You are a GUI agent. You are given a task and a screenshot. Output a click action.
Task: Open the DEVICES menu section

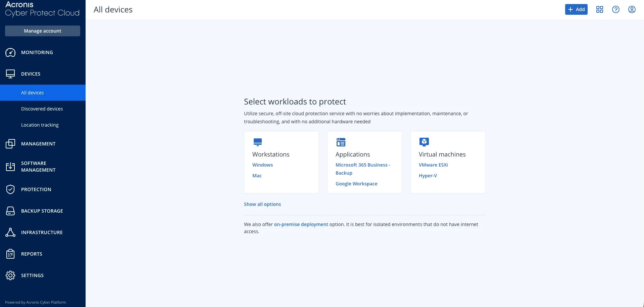(x=43, y=74)
